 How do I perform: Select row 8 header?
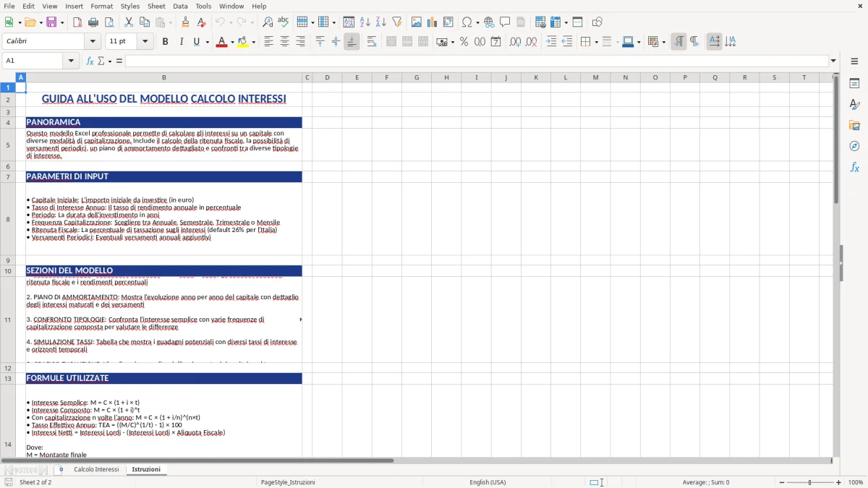[8, 219]
